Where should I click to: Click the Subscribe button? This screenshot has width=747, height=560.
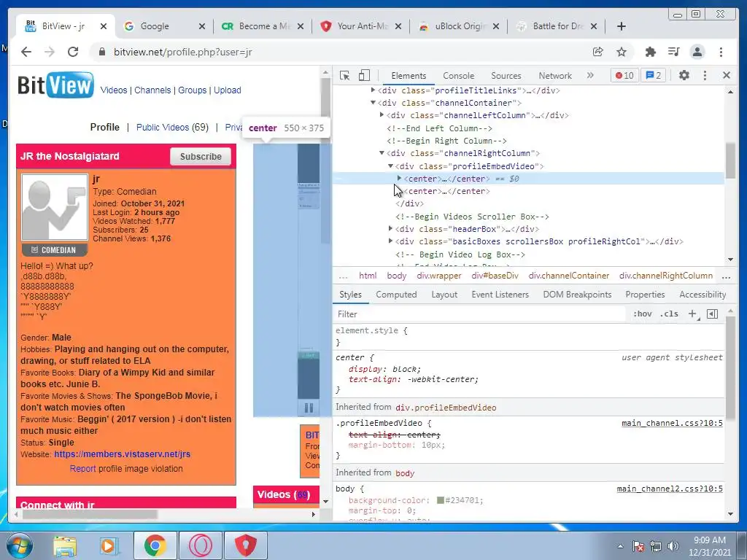coord(201,156)
